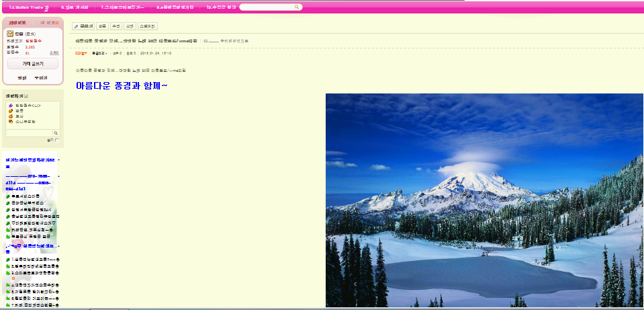Click the orange new badge beside 내 정보

pyautogui.click(x=56, y=23)
